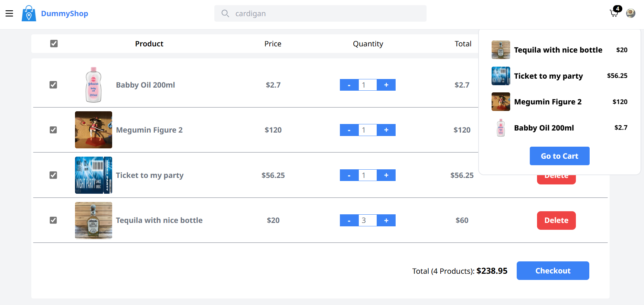Increase quantity of Tequila with nice bottle
The image size is (644, 305).
[386, 220]
